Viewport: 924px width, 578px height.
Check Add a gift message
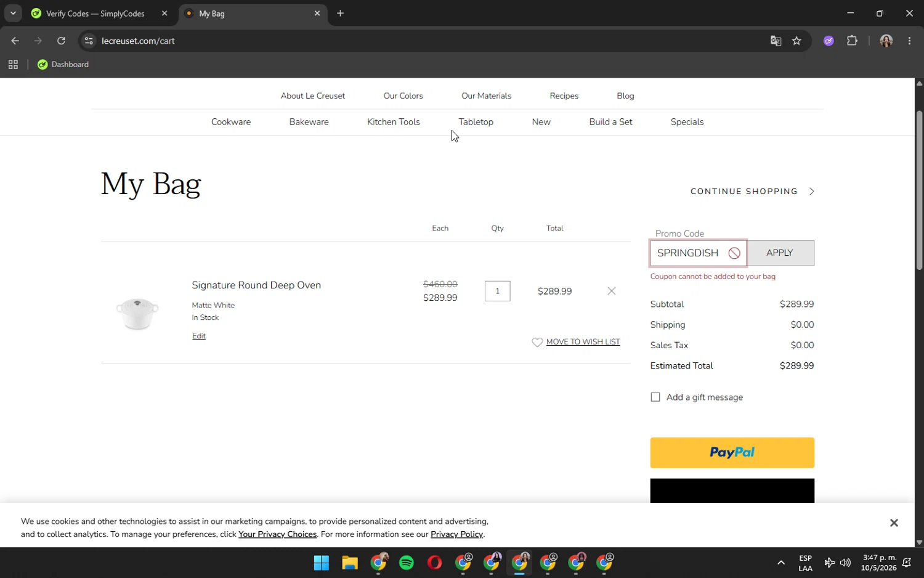655,397
